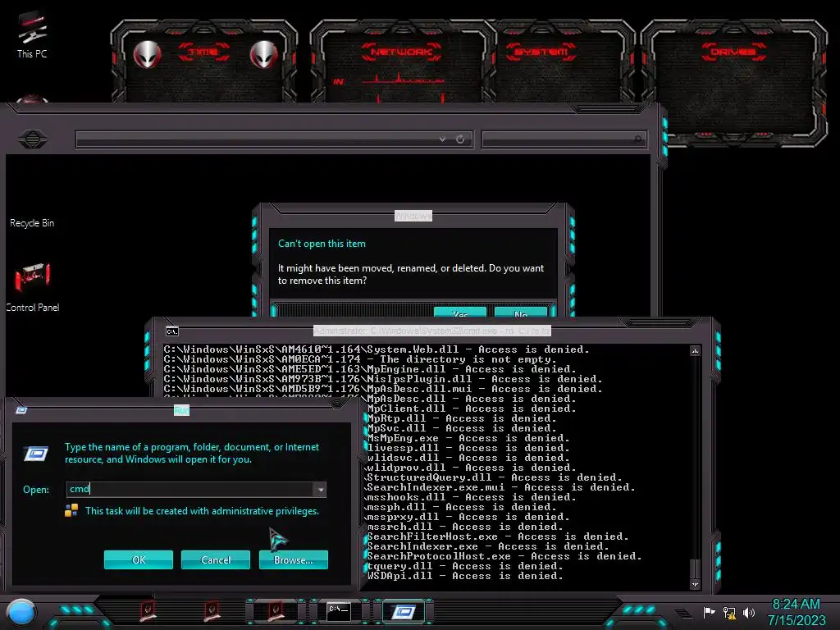840x630 pixels.
Task: Switch to the Run dialog taskbar button
Action: tap(404, 611)
